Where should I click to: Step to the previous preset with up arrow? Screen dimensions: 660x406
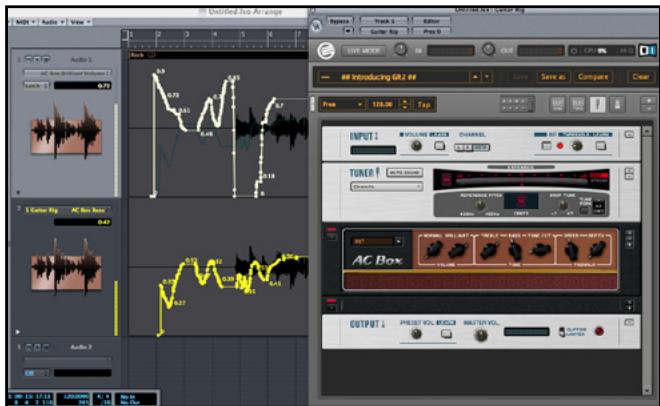pyautogui.click(x=475, y=77)
